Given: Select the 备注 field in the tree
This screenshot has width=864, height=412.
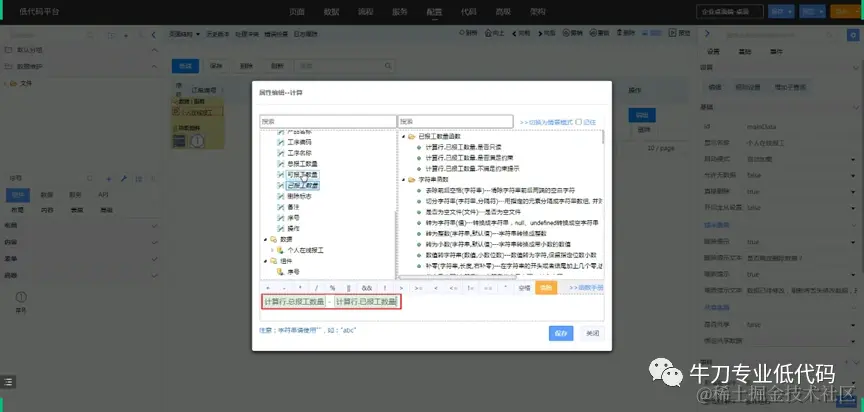Looking at the screenshot, I should pyautogui.click(x=293, y=207).
